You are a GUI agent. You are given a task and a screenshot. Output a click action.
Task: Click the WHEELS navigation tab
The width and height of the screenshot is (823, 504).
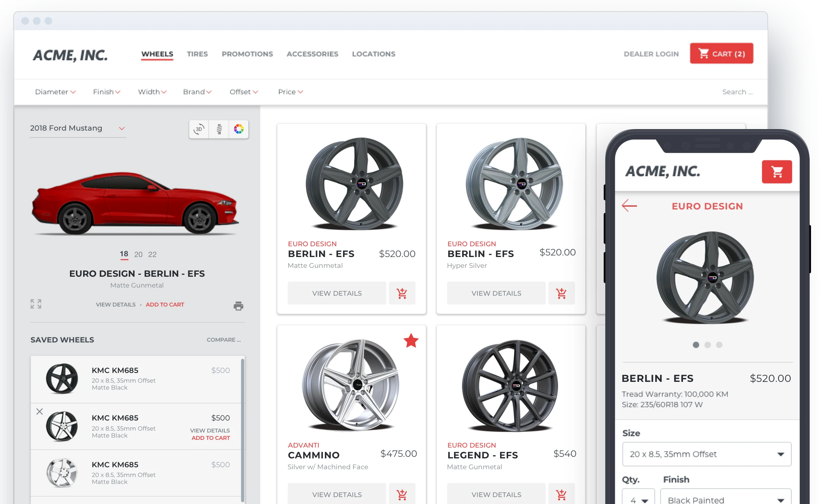pos(157,53)
